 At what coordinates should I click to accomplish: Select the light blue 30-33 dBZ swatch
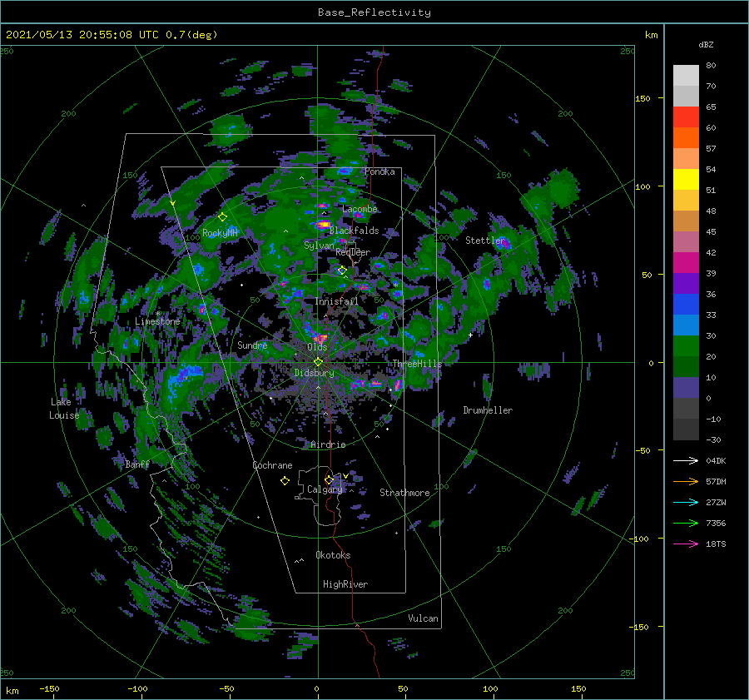click(686, 325)
